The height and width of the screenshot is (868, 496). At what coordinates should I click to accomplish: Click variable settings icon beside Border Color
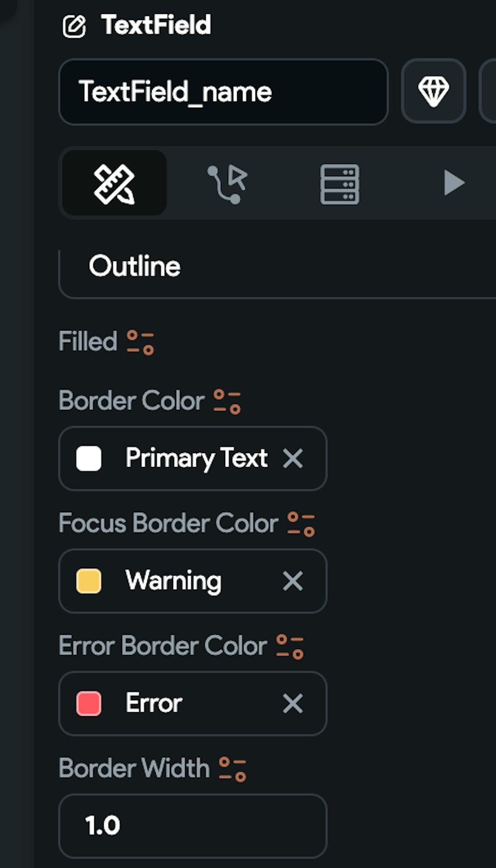[x=227, y=401]
